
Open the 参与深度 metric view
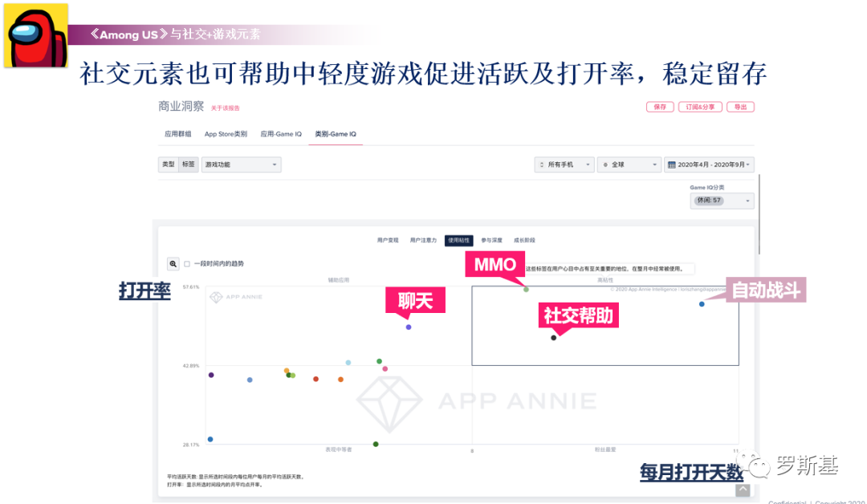coord(491,241)
